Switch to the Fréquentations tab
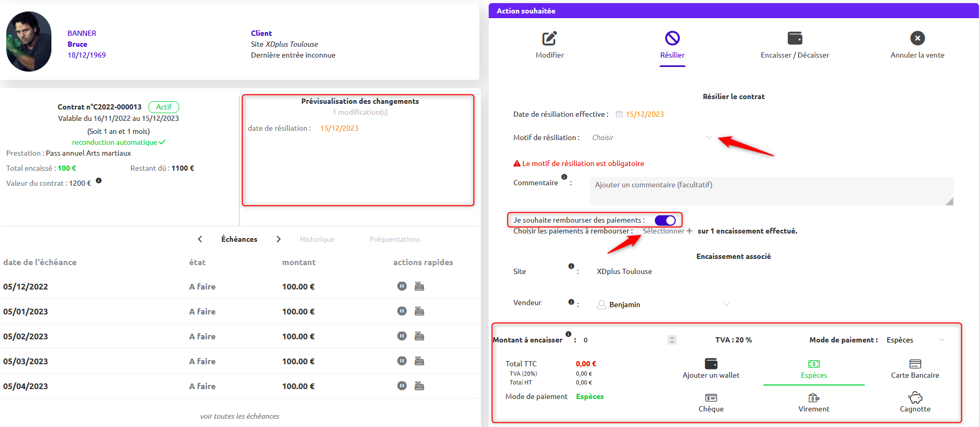 tap(395, 239)
